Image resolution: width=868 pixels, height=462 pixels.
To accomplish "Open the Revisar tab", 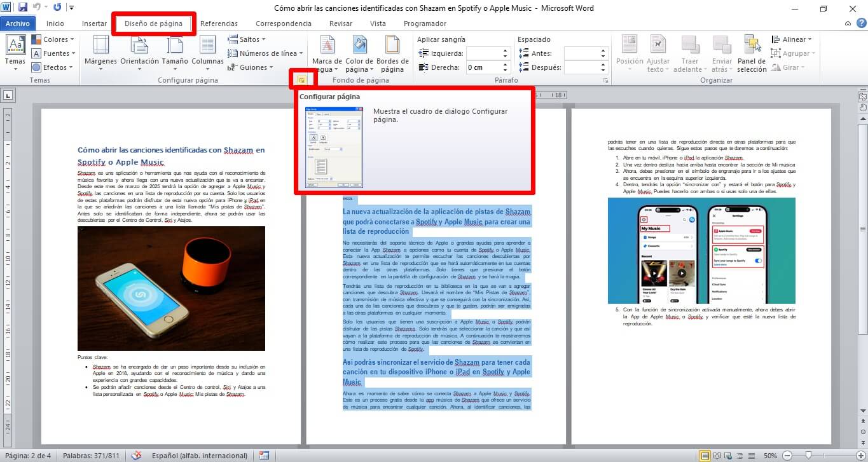I will tap(341, 24).
